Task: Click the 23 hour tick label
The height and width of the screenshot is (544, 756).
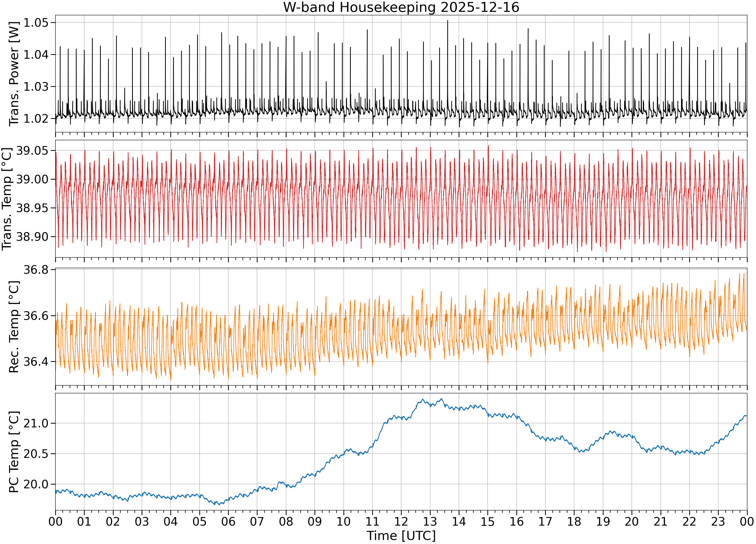Action: click(x=718, y=521)
